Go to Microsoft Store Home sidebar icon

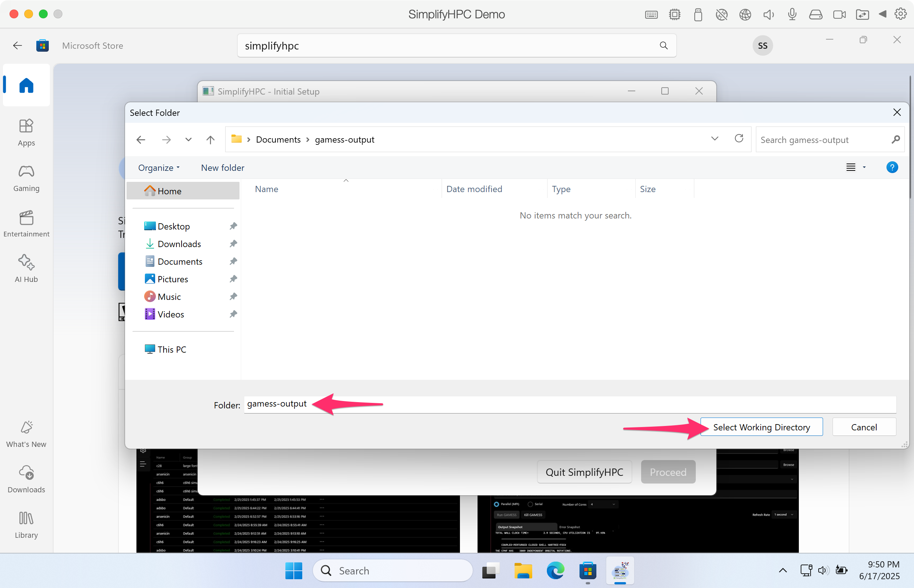[26, 85]
